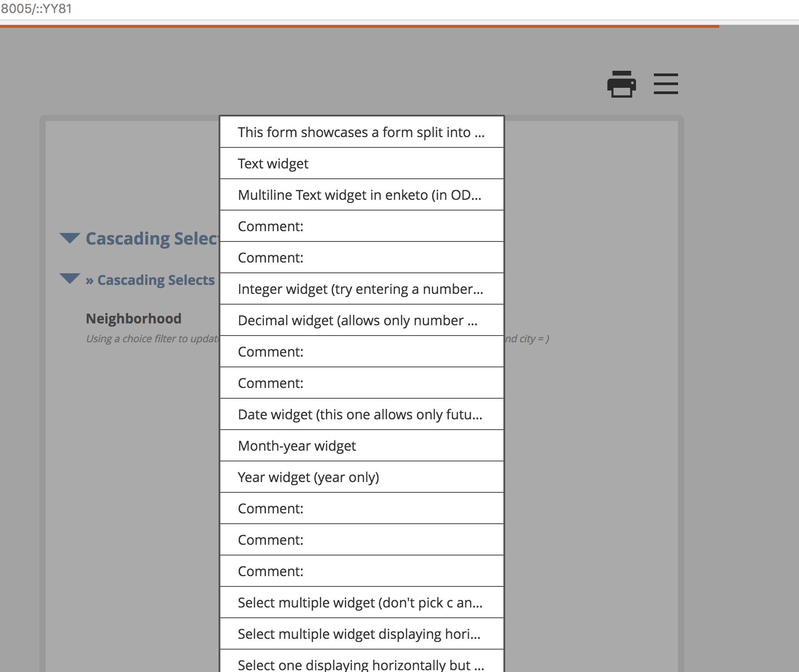Open the form description entry at top
Viewport: 799px width, 672px height.
[x=362, y=132]
